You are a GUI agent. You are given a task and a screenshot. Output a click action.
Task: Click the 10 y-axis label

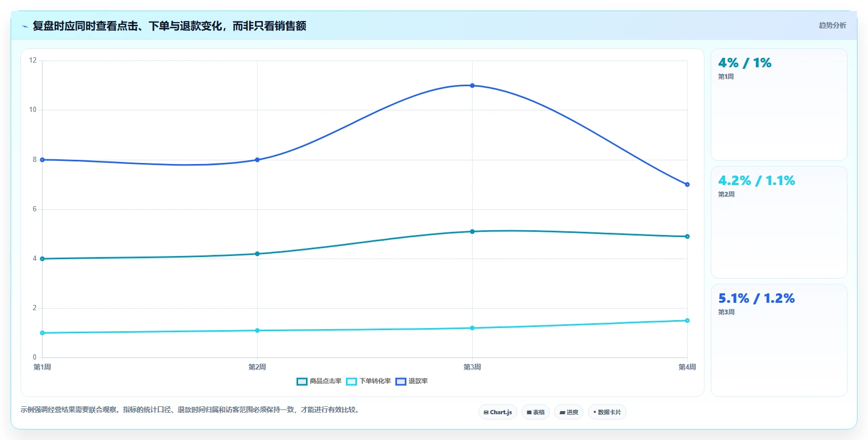tap(33, 110)
